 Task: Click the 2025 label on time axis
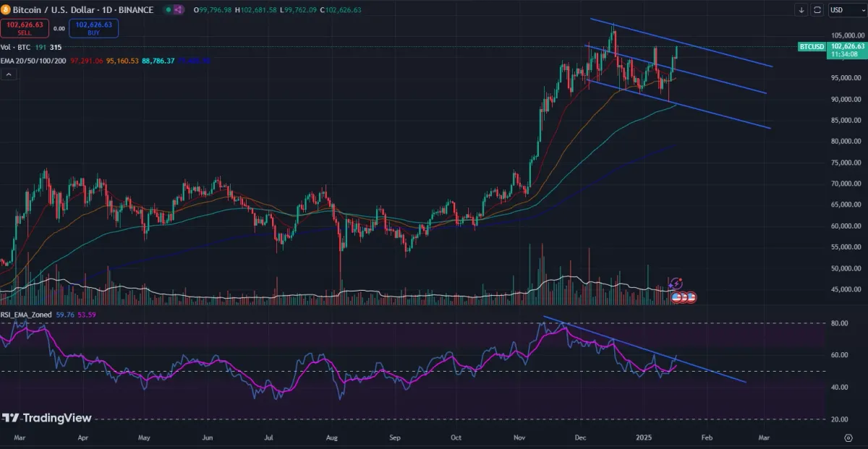[x=644, y=438]
